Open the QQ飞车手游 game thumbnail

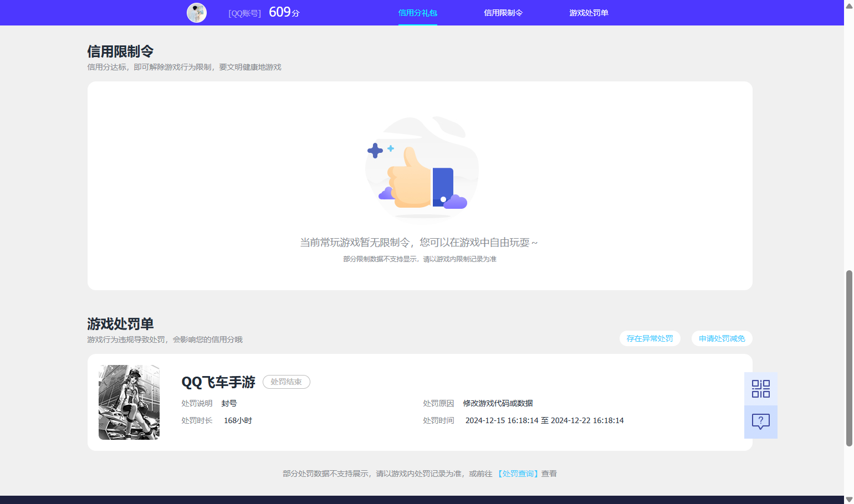coord(129,402)
